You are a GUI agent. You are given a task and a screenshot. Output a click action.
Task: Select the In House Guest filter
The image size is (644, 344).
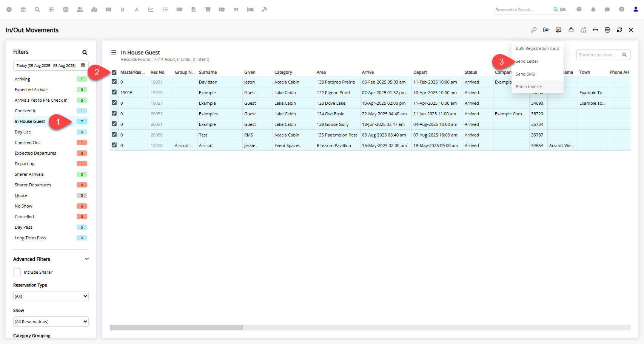[x=51, y=121]
